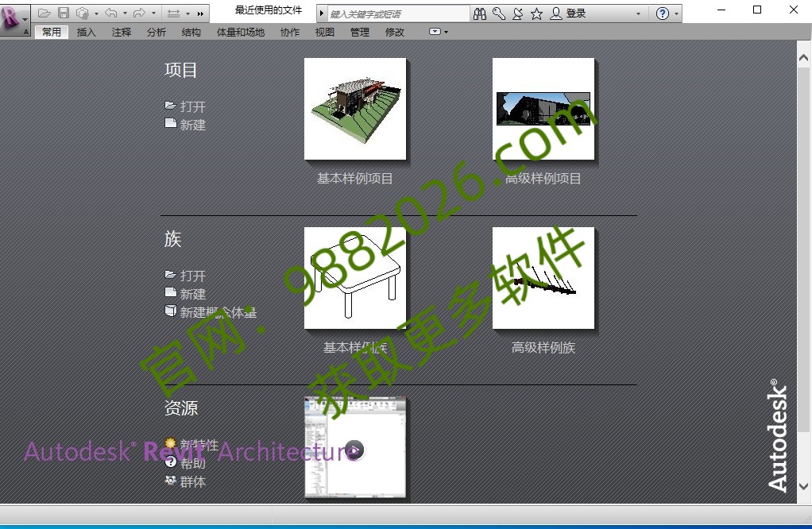Click the satellite Communication Center icon
The image size is (812, 529).
(x=517, y=14)
